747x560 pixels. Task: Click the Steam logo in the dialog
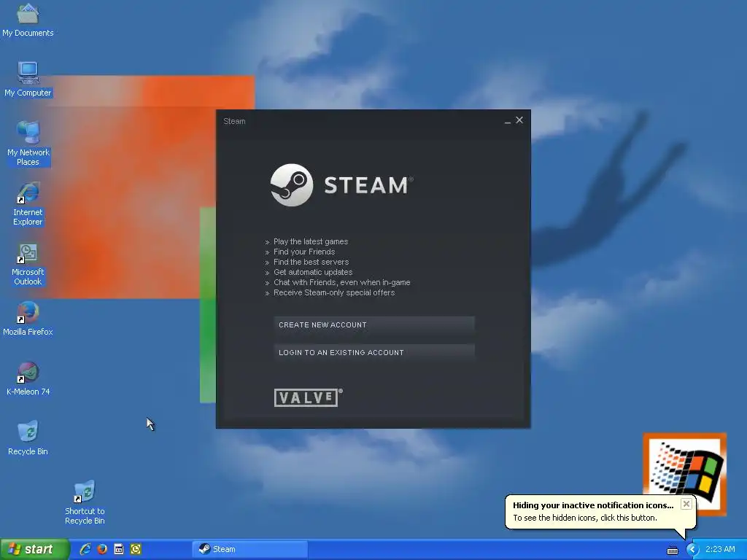[341, 185]
